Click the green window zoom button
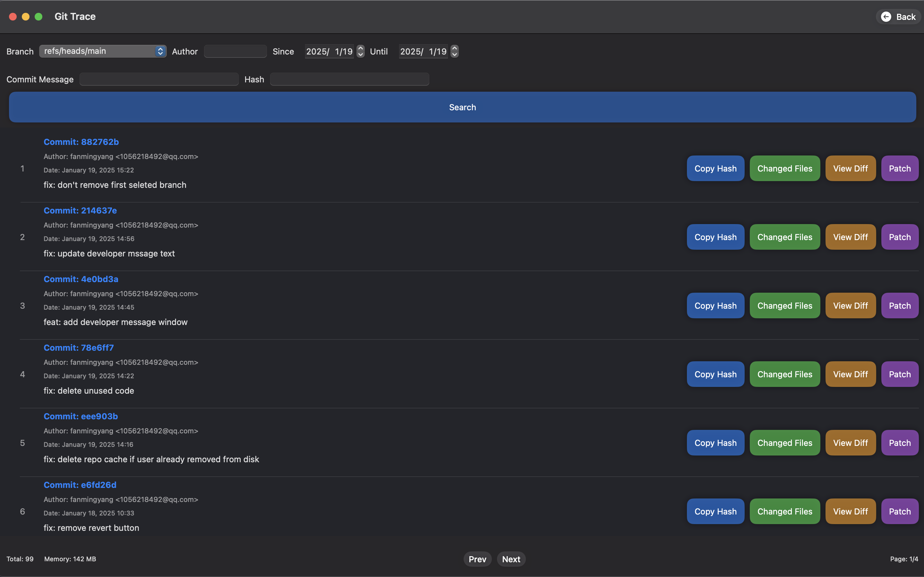This screenshot has width=924, height=577. [x=38, y=17]
